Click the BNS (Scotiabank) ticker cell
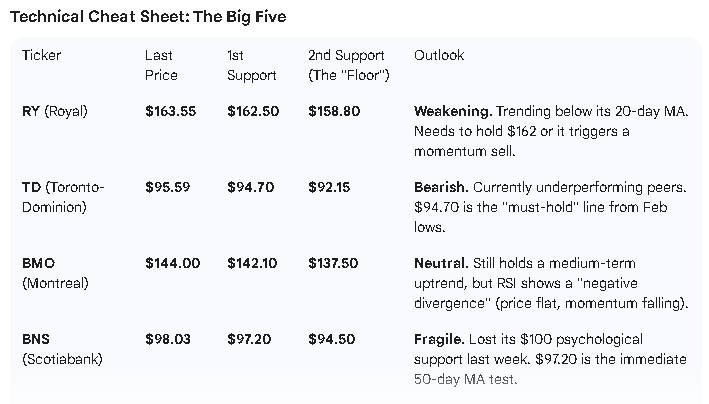This screenshot has width=709, height=404. click(x=63, y=349)
